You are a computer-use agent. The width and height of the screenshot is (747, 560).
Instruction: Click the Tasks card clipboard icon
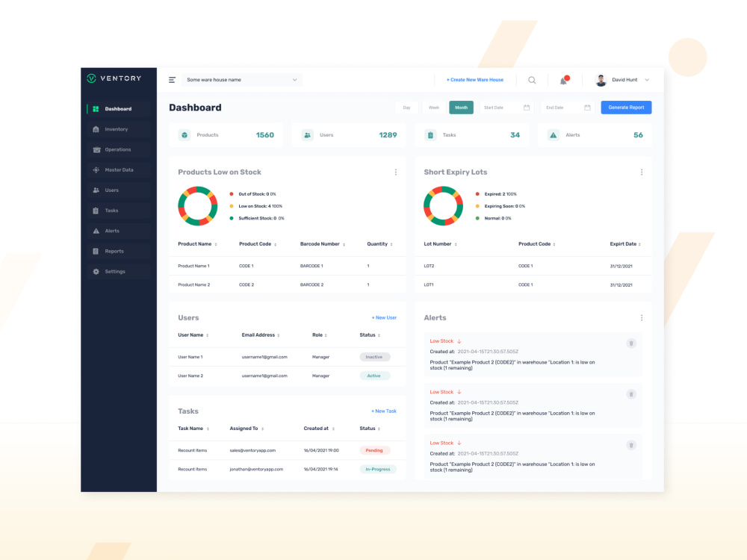coord(430,135)
